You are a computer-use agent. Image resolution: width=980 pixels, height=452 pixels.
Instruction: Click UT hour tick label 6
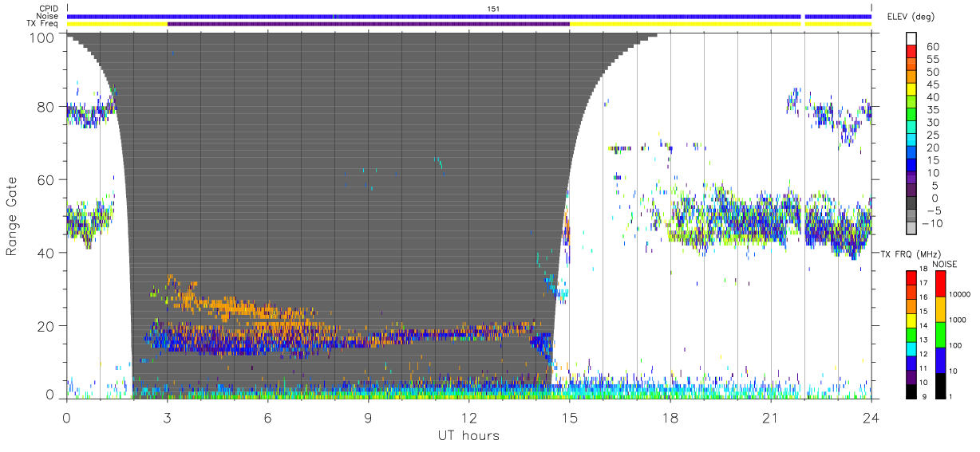coord(268,416)
